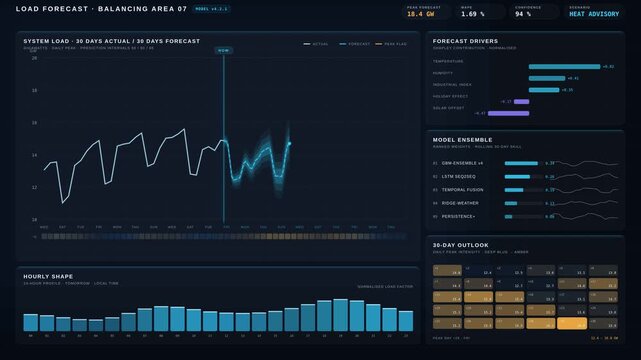The width and height of the screenshot is (641, 360).
Task: Click the HOURLY SHAPE panel title
Action: click(x=48, y=277)
